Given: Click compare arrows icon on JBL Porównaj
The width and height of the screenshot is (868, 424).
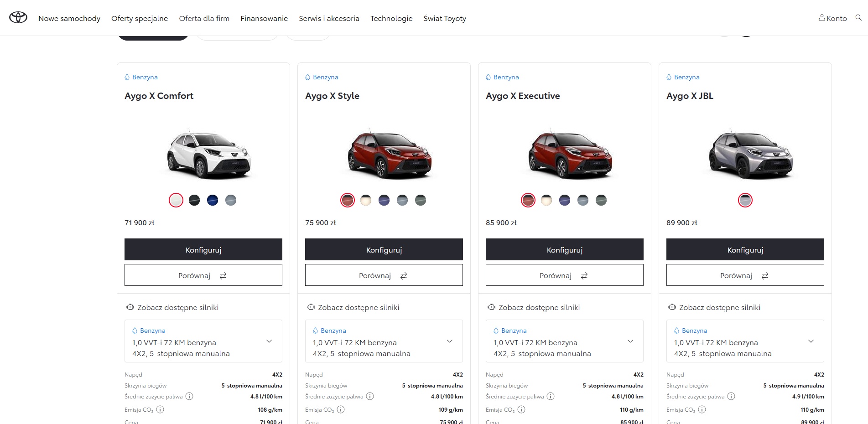Looking at the screenshot, I should point(765,276).
